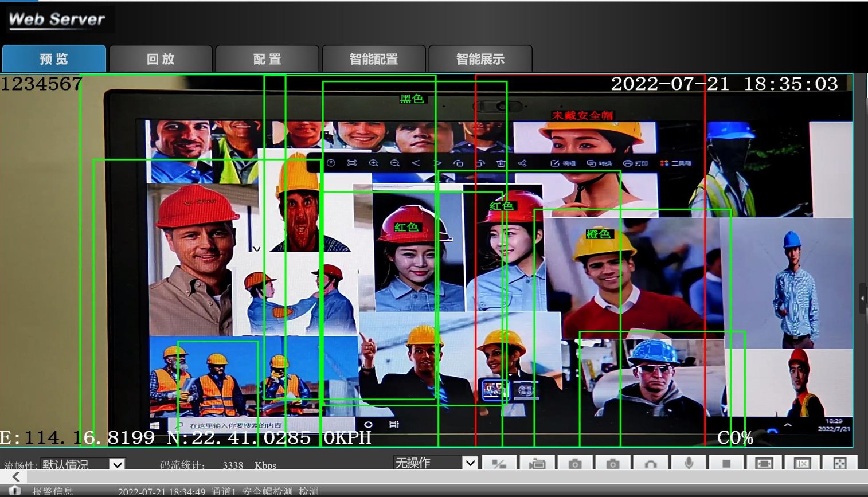Image resolution: width=868 pixels, height=497 pixels.
Task: Click the scrollbar left arrow button
Action: click(15, 477)
